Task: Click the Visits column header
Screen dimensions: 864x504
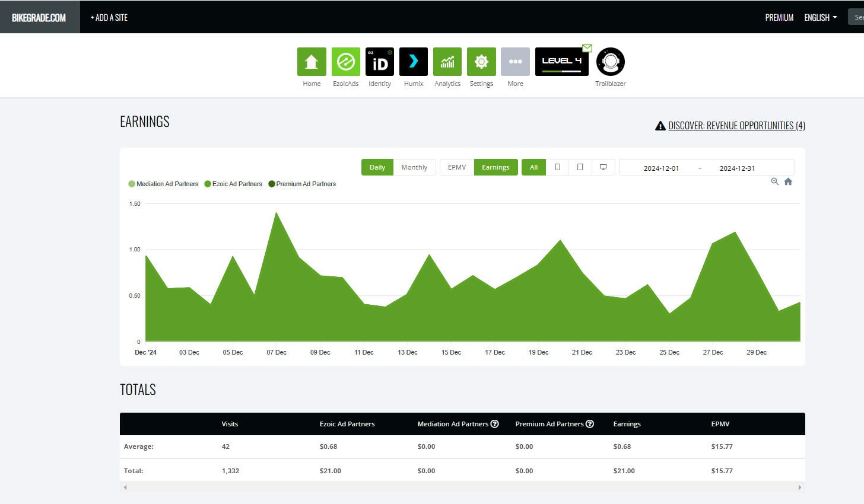Action: coord(230,424)
